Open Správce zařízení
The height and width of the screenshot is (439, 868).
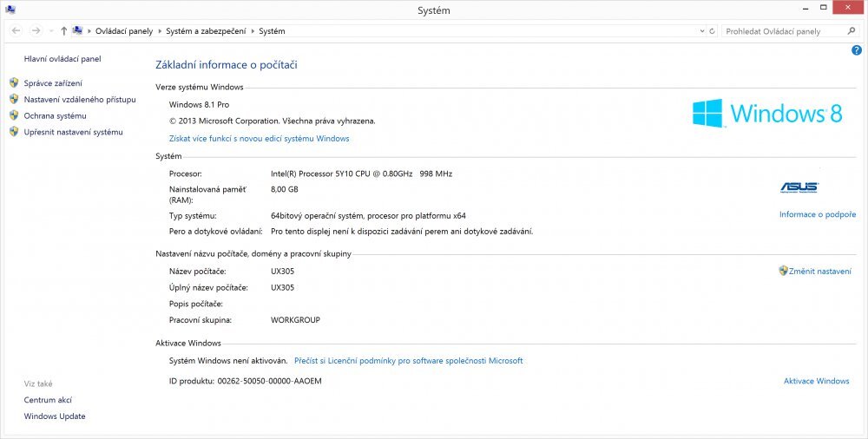click(53, 83)
